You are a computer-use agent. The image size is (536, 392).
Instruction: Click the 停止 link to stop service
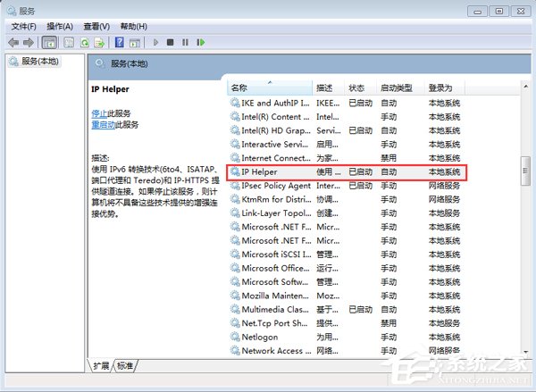point(99,113)
